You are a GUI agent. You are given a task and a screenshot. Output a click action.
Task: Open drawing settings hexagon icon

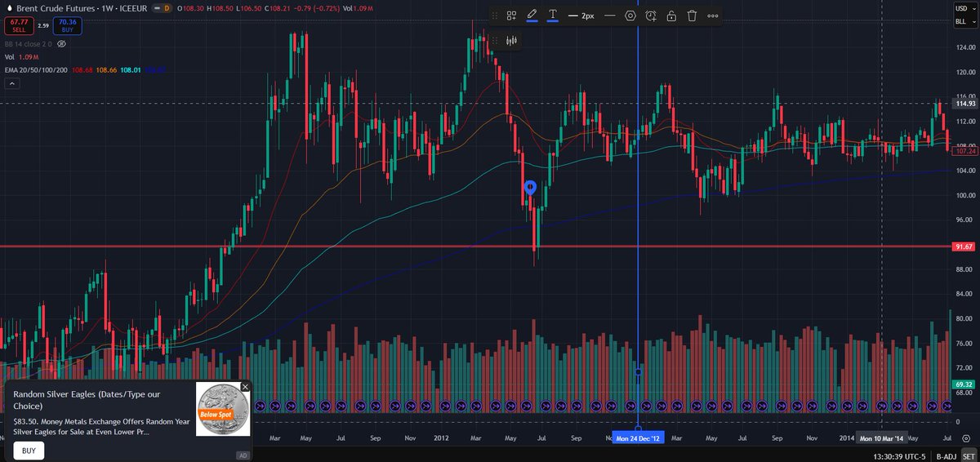click(x=630, y=16)
